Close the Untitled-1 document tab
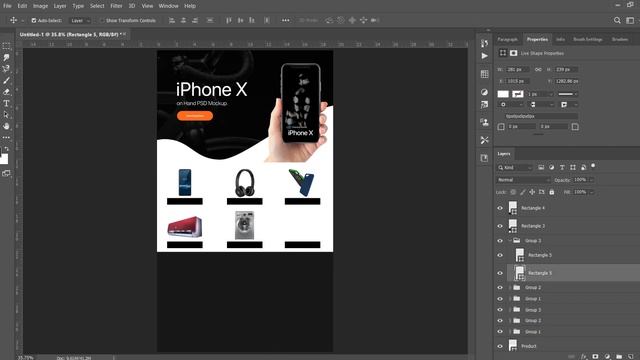This screenshot has width=640, height=360. coord(124,34)
